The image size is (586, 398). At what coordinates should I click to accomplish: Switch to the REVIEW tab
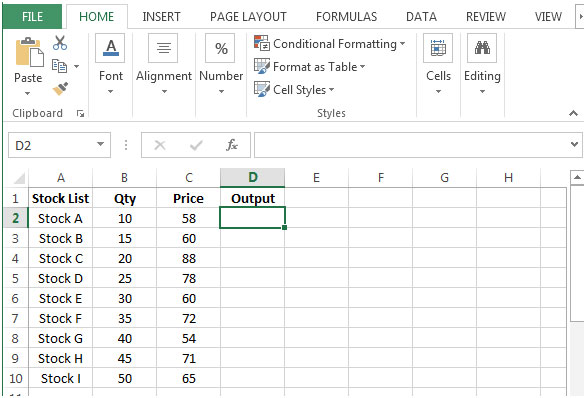pyautogui.click(x=486, y=17)
